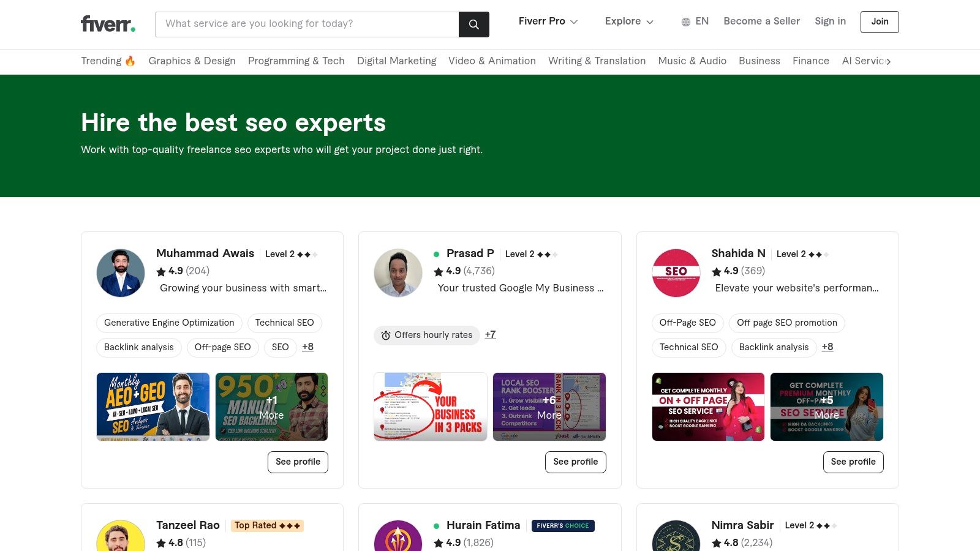Select Writing & Translation from the menu
Viewport: 980px width, 551px height.
(x=597, y=61)
